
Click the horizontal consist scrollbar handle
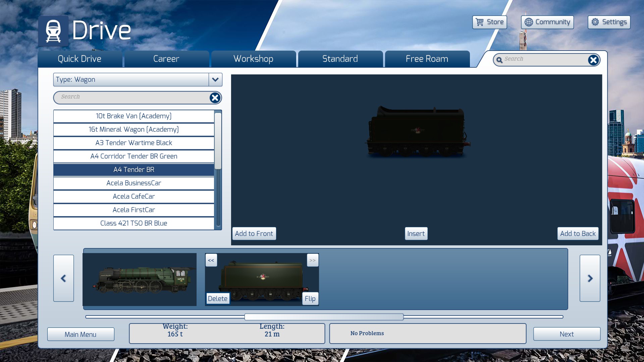click(x=324, y=317)
